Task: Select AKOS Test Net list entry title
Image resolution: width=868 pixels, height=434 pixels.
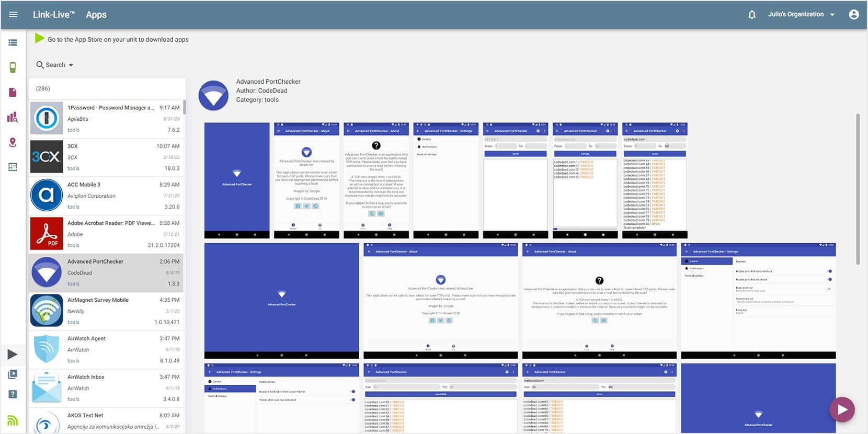Action: tap(85, 415)
